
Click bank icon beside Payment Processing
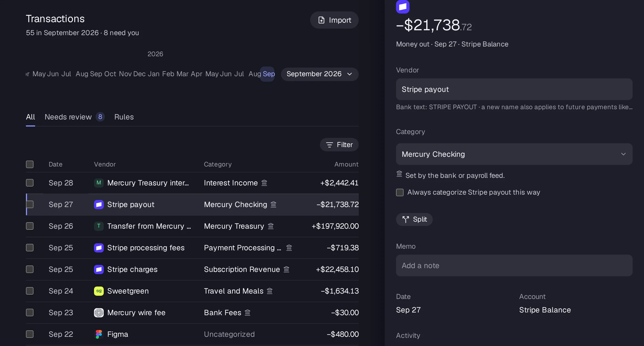coord(289,248)
